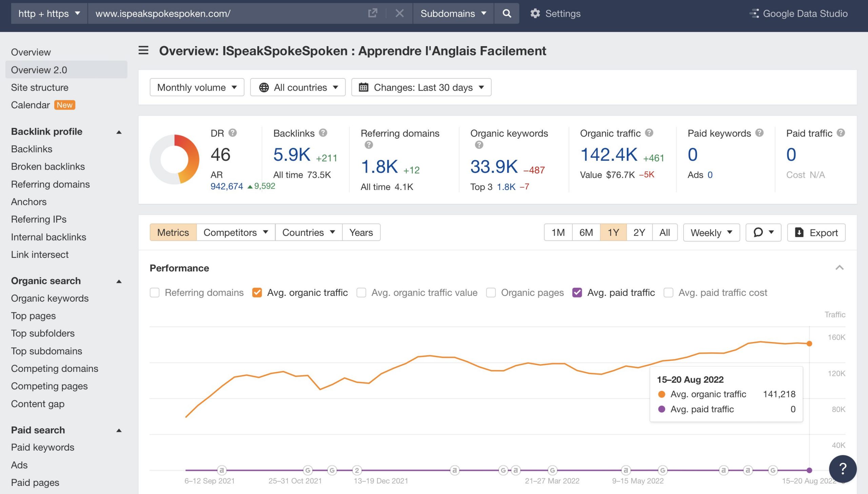
Task: Click the 33.9K organic keywords value
Action: coord(494,167)
